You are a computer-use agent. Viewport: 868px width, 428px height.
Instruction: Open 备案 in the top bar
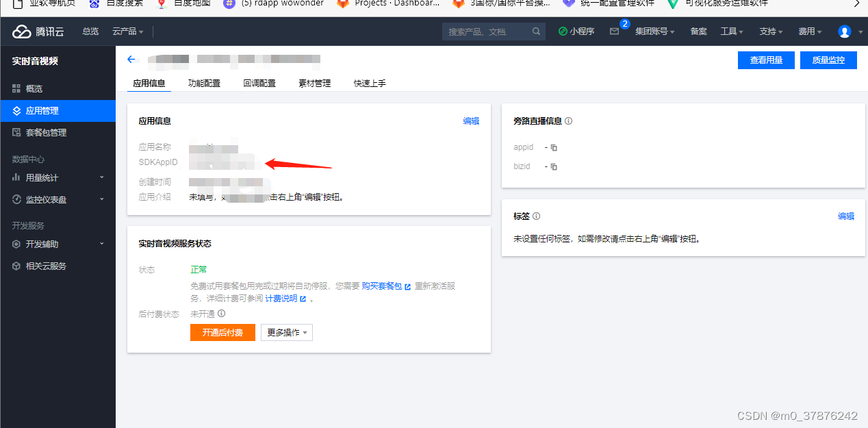click(698, 32)
